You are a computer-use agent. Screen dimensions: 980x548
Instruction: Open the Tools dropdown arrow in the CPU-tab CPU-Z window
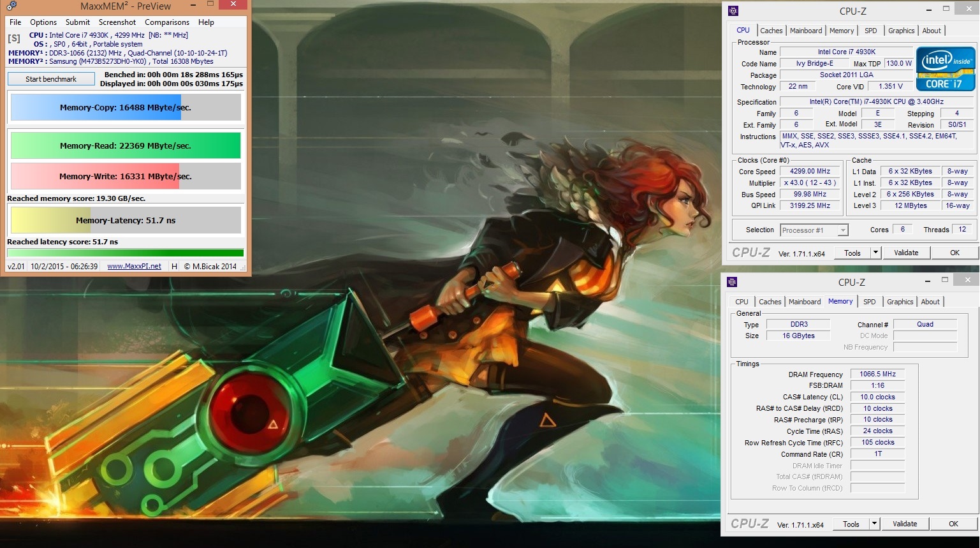tap(876, 253)
